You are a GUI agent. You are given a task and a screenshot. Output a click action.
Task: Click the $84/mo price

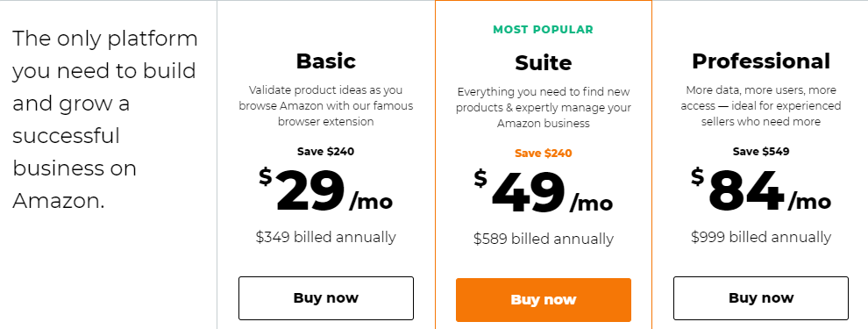761,190
